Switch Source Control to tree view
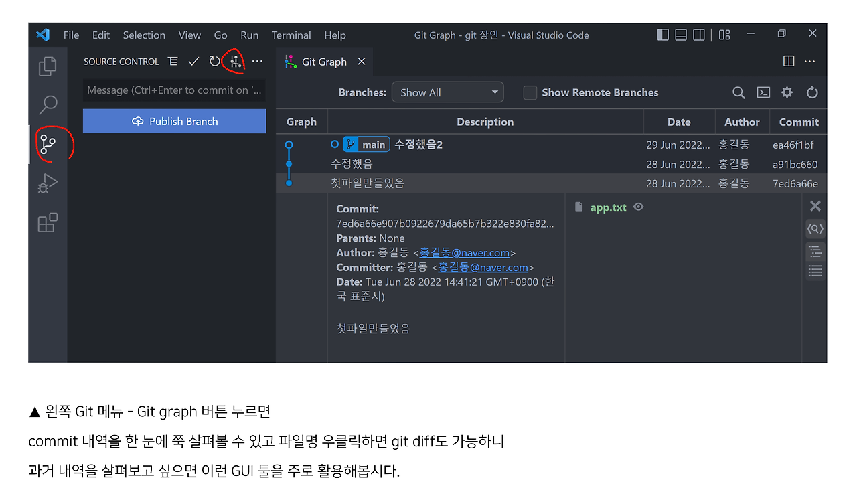The height and width of the screenshot is (504, 857). coord(173,61)
